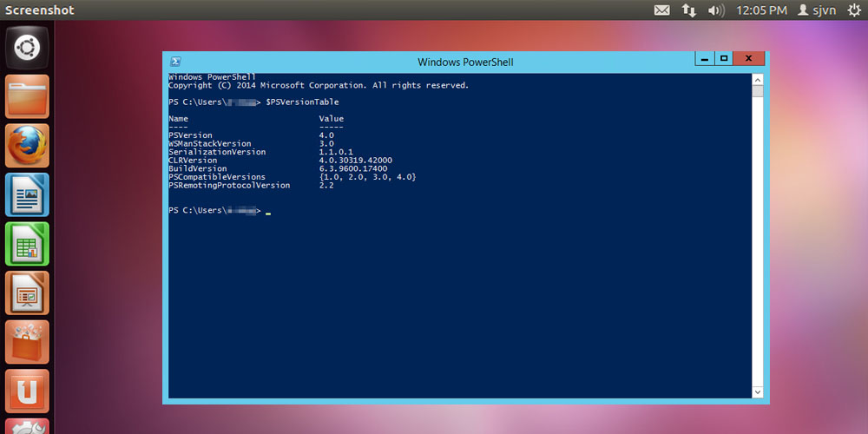
Task: Open the network arrows indicator
Action: (x=688, y=10)
